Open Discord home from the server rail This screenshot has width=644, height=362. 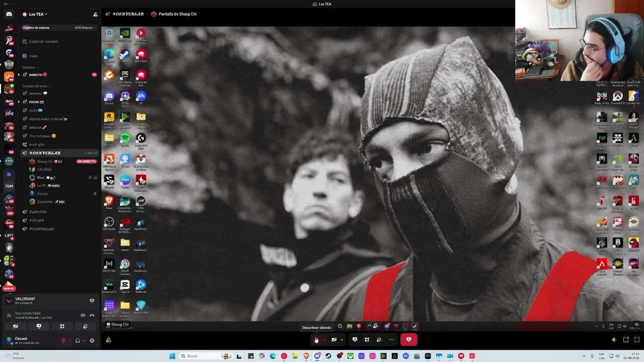click(x=9, y=14)
